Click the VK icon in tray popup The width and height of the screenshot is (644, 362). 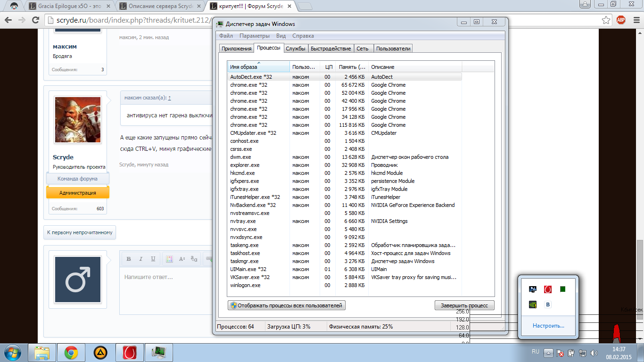(547, 304)
